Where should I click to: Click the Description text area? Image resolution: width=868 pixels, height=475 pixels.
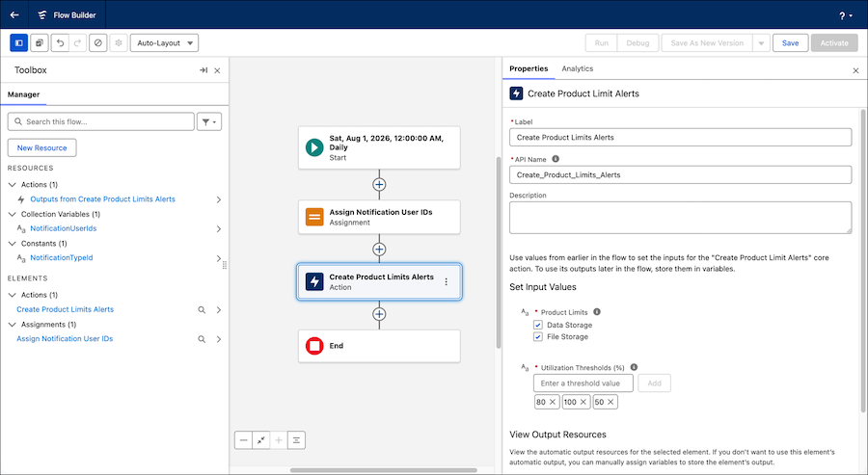pos(680,218)
